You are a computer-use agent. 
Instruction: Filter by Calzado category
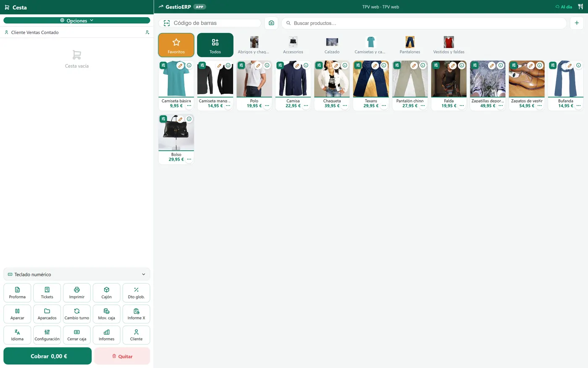[332, 45]
